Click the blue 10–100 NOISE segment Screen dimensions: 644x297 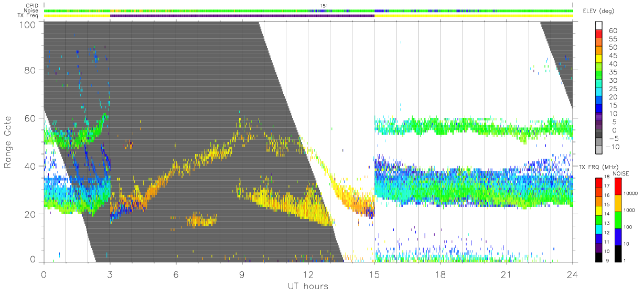pyautogui.click(x=619, y=237)
